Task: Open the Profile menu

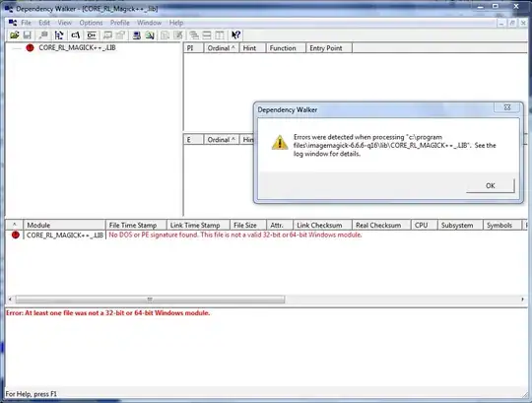Action: coord(120,23)
